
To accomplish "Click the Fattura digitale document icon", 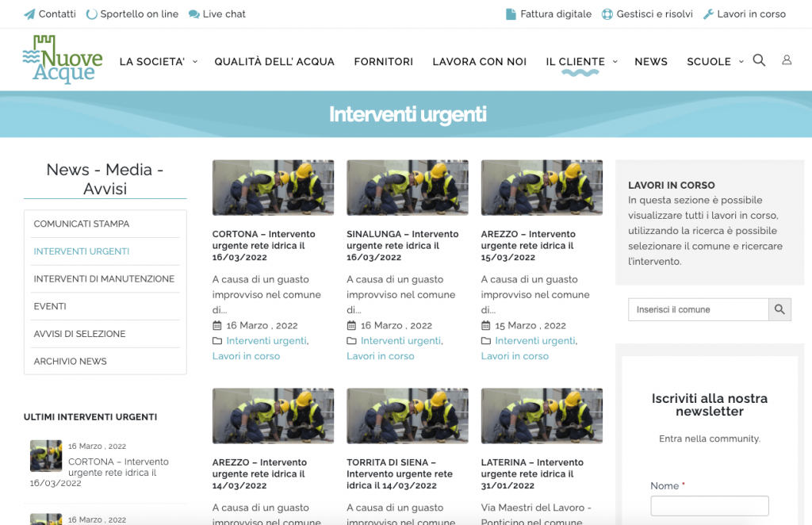I will (x=511, y=14).
